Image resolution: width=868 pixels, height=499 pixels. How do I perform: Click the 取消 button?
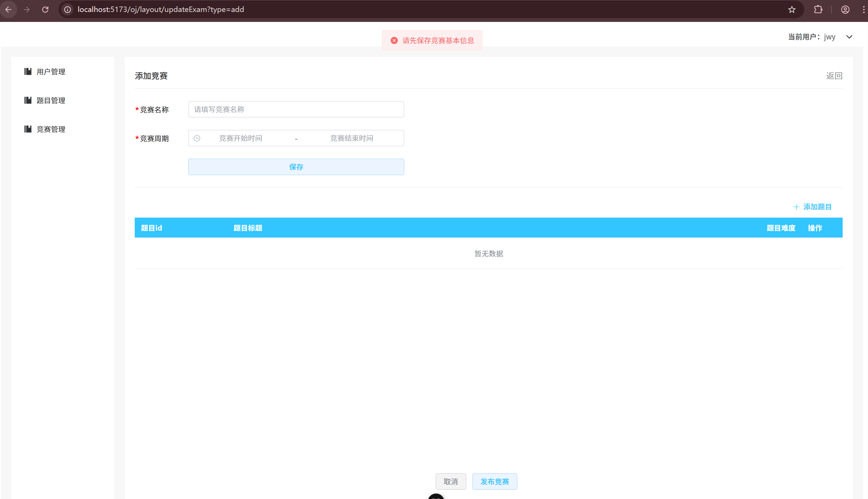pyautogui.click(x=451, y=481)
